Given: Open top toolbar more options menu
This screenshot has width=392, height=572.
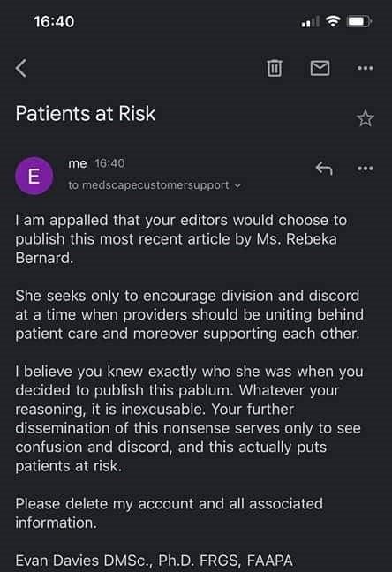Looking at the screenshot, I should click(366, 68).
